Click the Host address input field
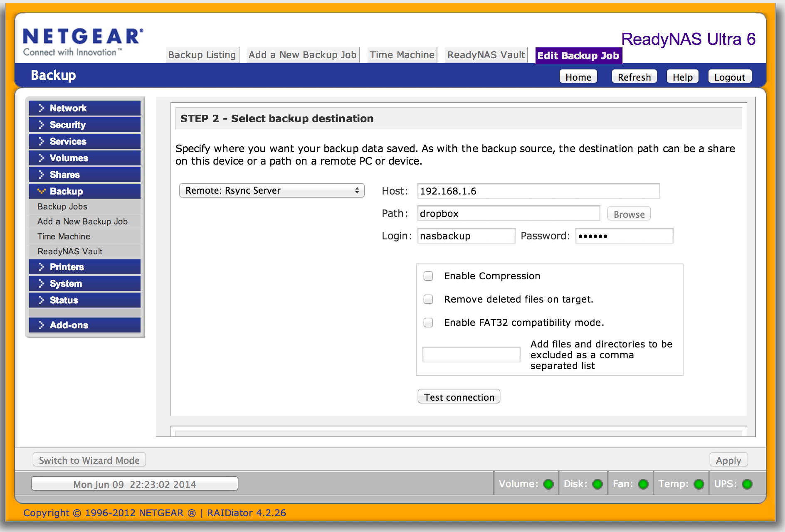Screen dimensions: 785x532 538,191
